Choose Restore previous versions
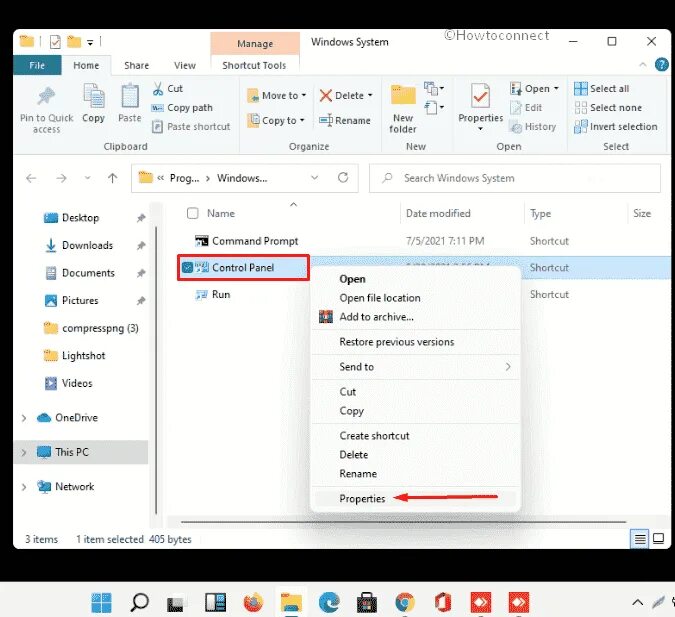 [415, 342]
